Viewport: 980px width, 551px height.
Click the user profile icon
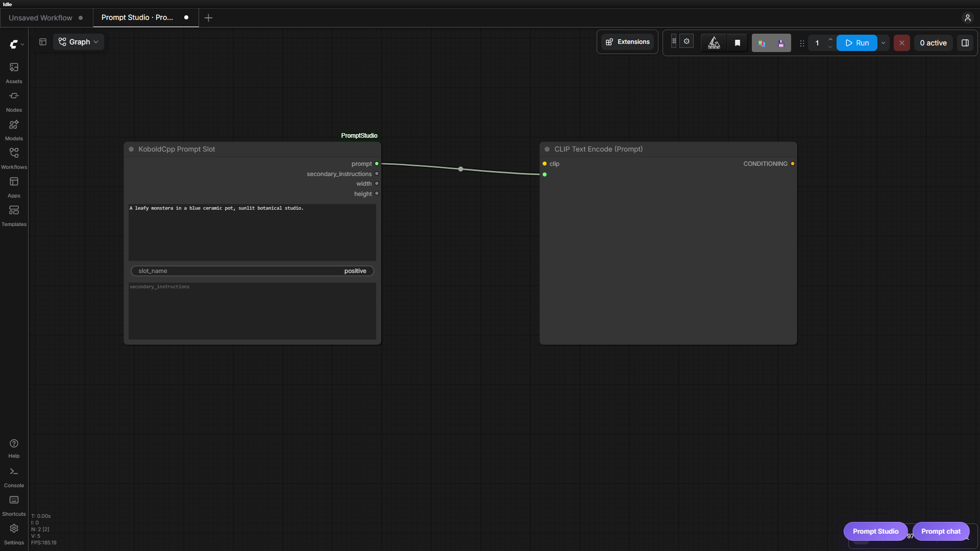tap(967, 18)
